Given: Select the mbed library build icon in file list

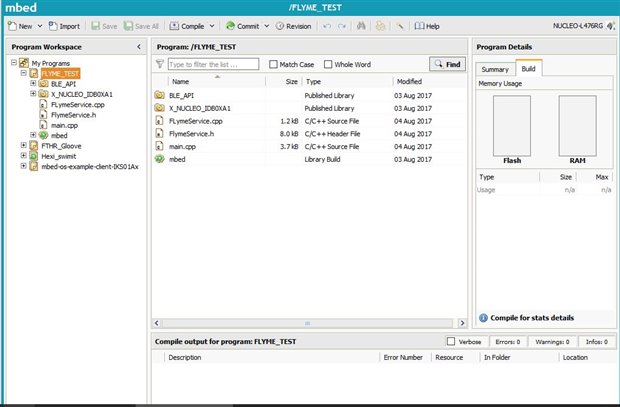Looking at the screenshot, I should [159, 159].
